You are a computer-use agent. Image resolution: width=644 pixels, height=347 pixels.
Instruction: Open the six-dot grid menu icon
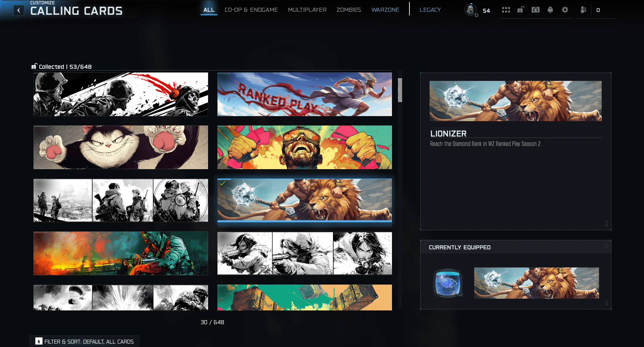pos(506,10)
